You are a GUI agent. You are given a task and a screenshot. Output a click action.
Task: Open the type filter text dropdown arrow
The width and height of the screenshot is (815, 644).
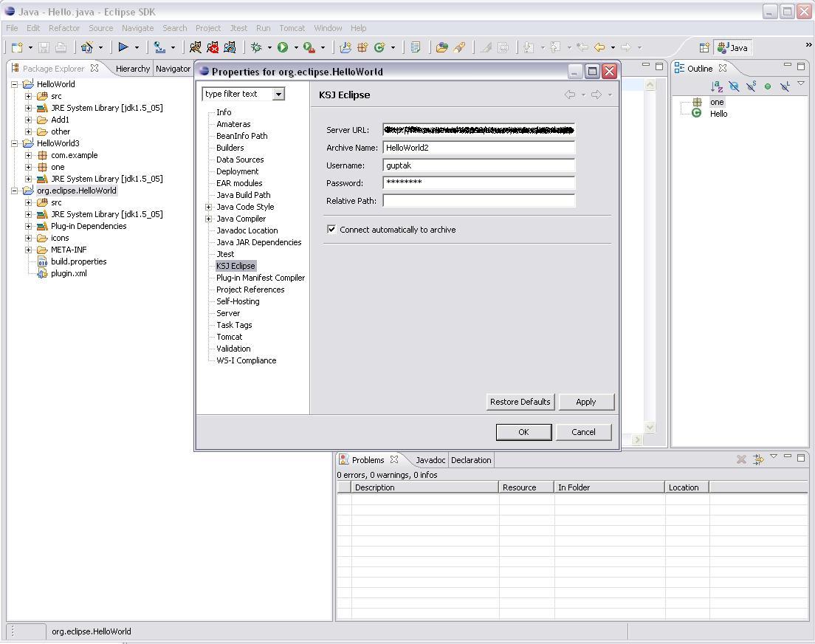pyautogui.click(x=278, y=94)
